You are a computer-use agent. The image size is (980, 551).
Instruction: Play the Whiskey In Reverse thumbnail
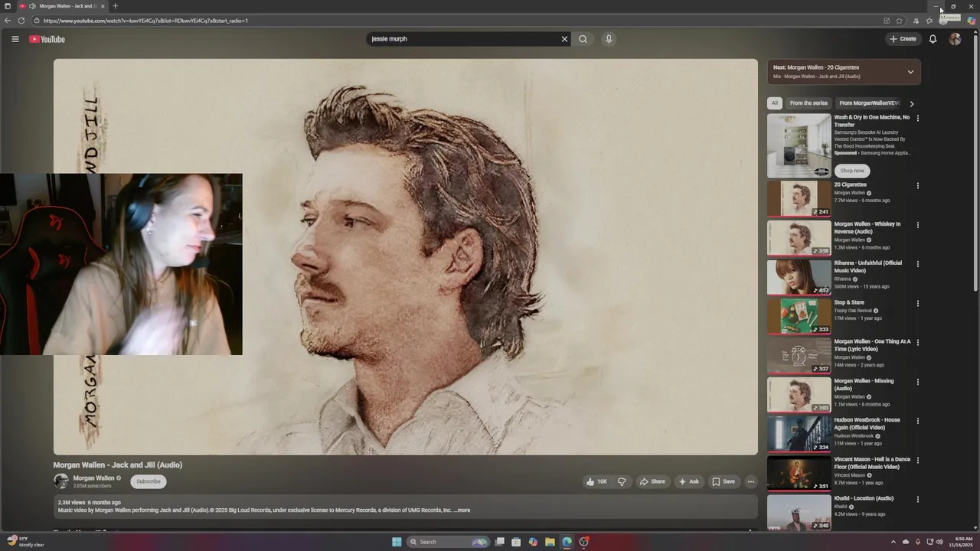(x=799, y=238)
